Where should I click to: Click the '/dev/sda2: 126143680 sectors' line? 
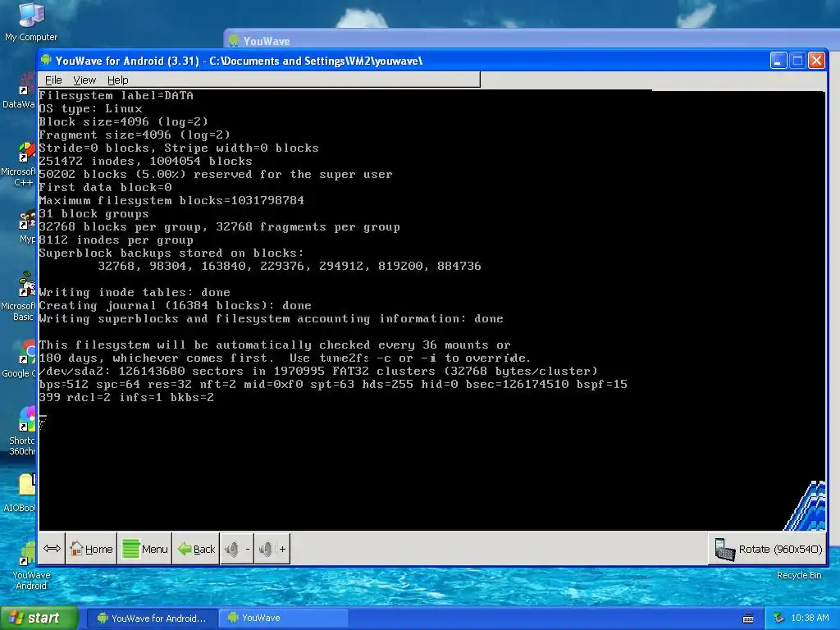click(318, 372)
